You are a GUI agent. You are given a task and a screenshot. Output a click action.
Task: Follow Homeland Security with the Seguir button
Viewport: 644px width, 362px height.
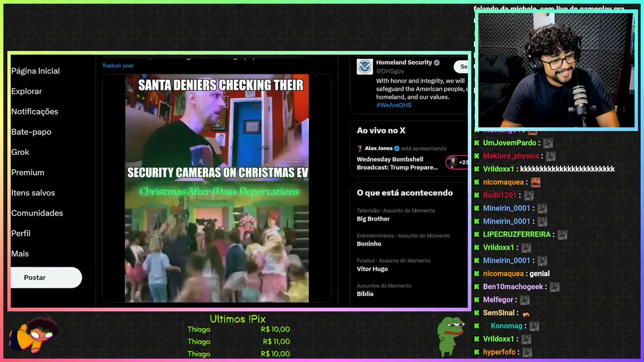point(461,66)
